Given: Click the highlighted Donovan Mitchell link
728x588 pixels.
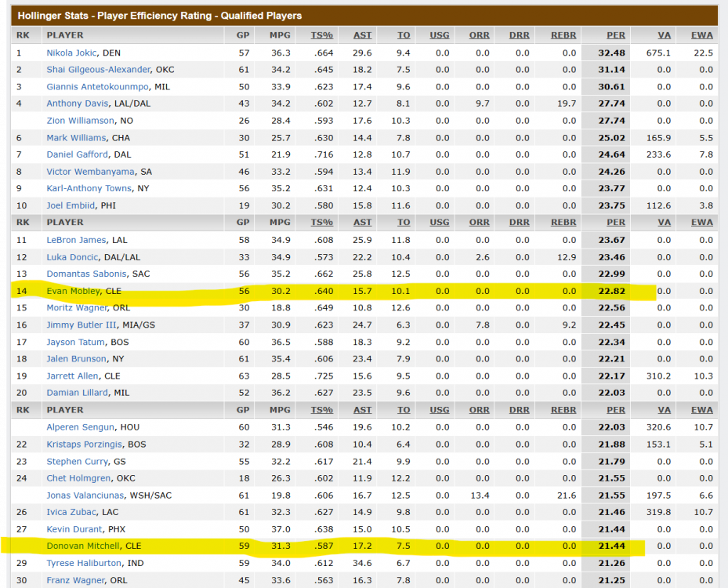Looking at the screenshot, I should [x=83, y=546].
